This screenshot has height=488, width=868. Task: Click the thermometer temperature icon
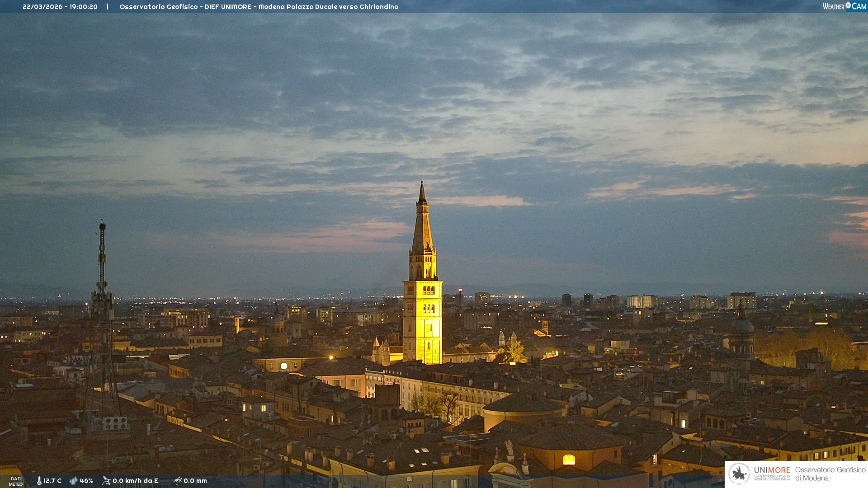39,481
